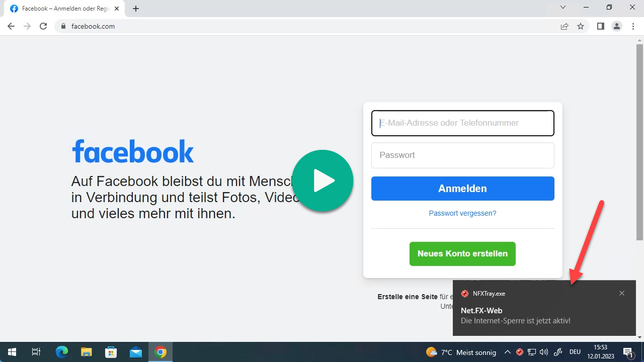This screenshot has height=362, width=644.
Task: Open the Mail app from taskbar
Action: (x=136, y=352)
